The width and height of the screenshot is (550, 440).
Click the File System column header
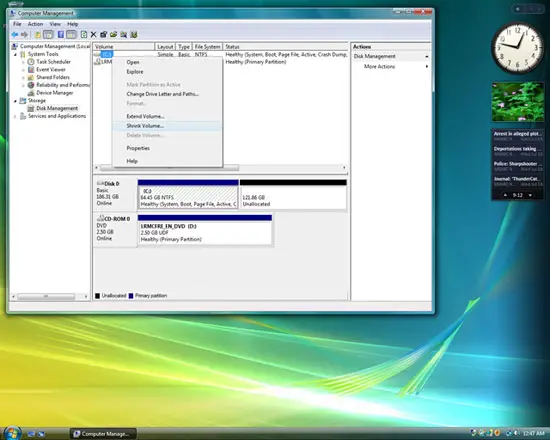(x=207, y=47)
